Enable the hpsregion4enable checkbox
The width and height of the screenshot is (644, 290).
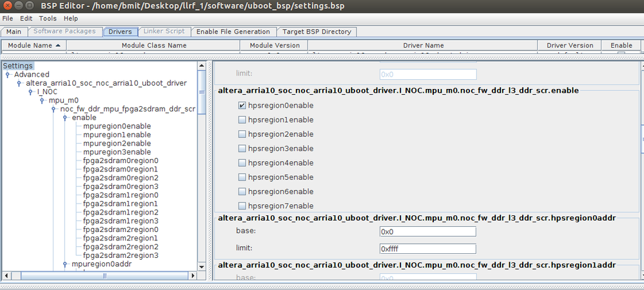coord(242,163)
